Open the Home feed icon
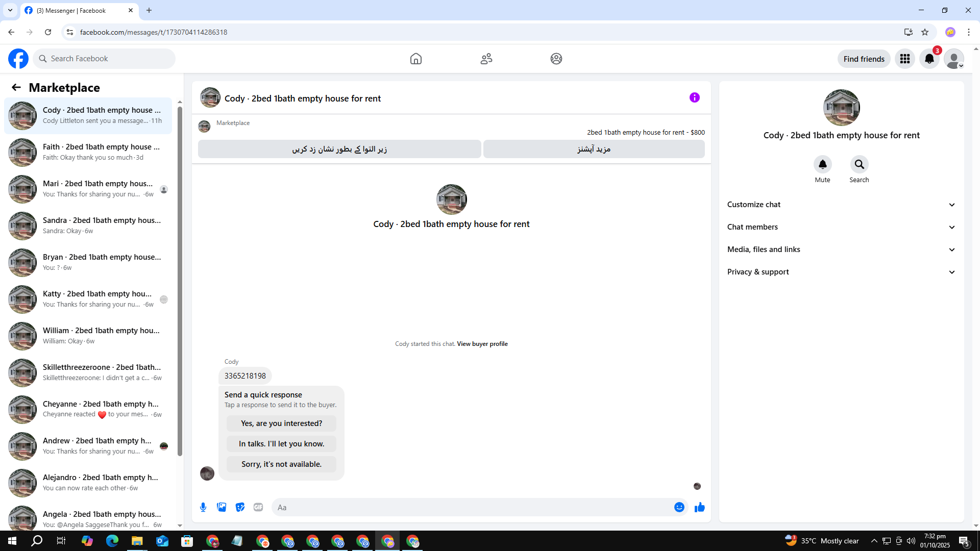This screenshot has width=980, height=551. [x=416, y=59]
